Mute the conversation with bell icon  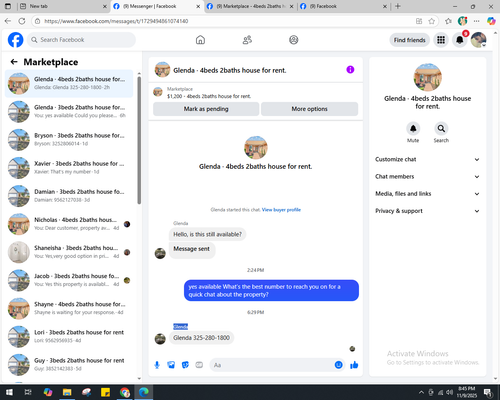click(413, 129)
